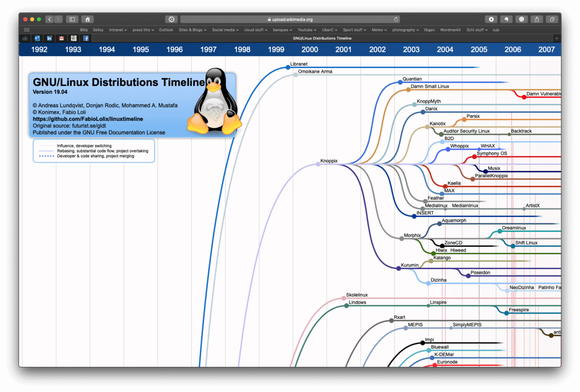Click the 2000 year header label
The image size is (580, 392).
tap(310, 49)
